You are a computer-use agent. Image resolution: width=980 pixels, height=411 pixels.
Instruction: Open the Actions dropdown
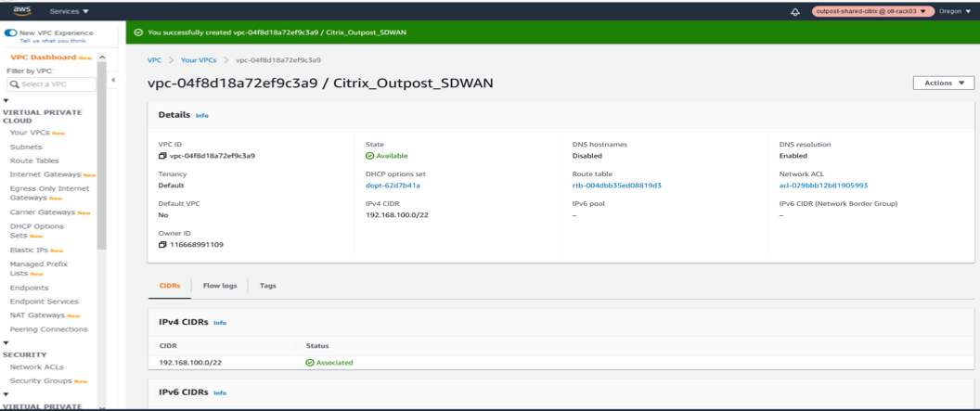[944, 83]
